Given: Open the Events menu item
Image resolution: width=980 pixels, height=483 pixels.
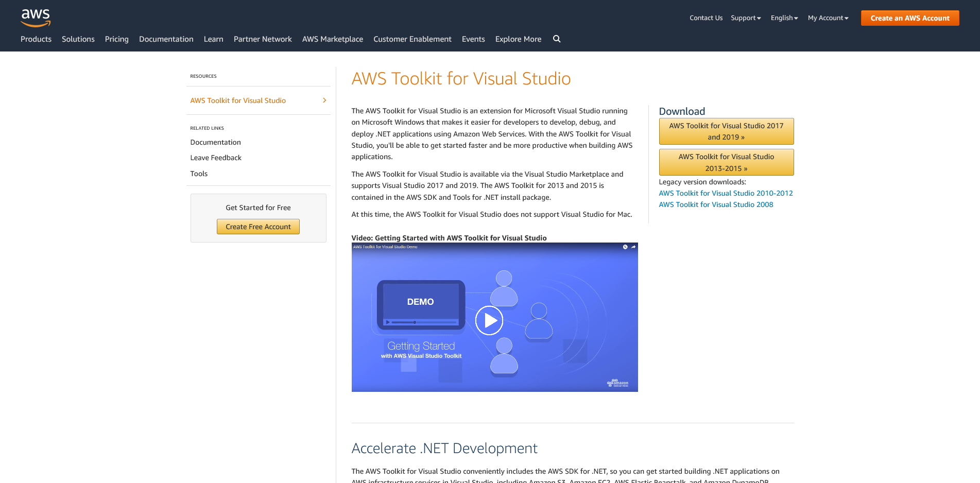Looking at the screenshot, I should coord(473,39).
